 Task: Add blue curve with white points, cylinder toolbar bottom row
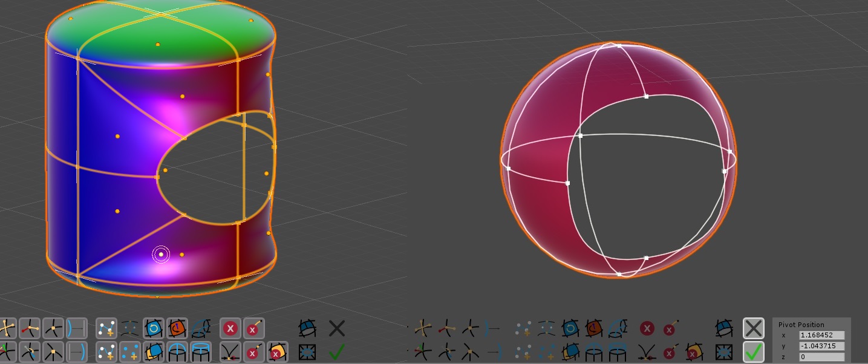(x=106, y=351)
